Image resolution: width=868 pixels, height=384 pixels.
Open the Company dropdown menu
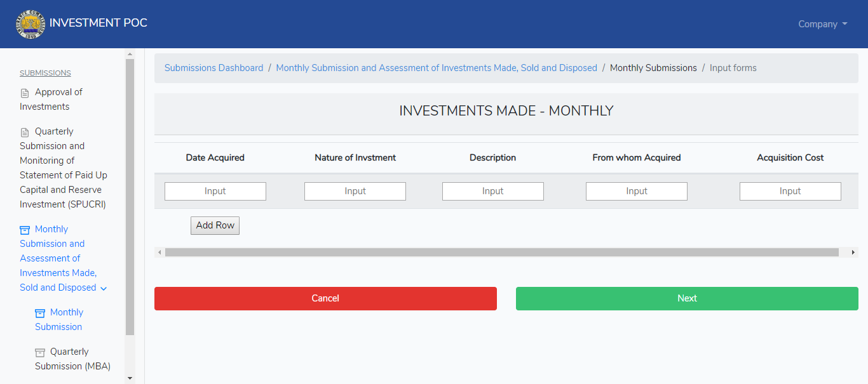point(823,24)
